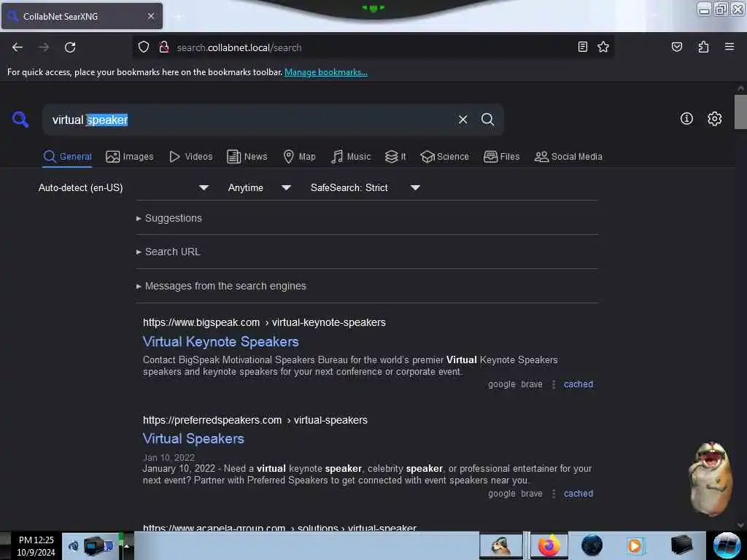The width and height of the screenshot is (747, 560).
Task: Switch to the It category tab
Action: (395, 157)
